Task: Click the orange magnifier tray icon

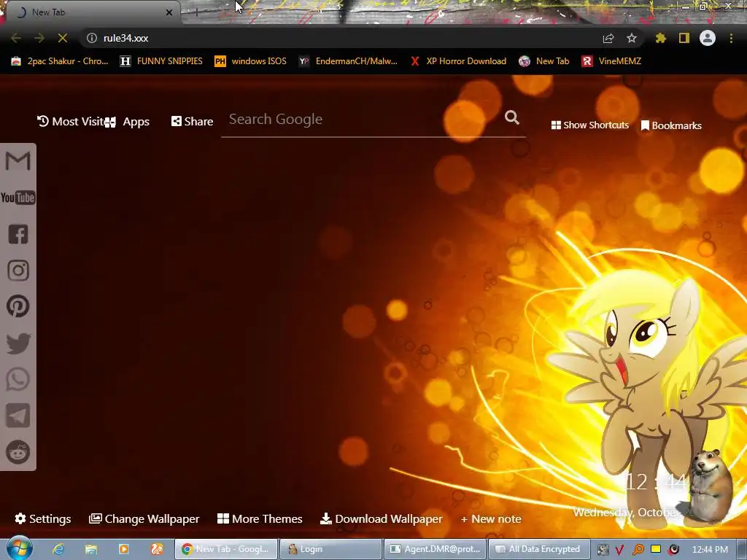Action: click(638, 550)
